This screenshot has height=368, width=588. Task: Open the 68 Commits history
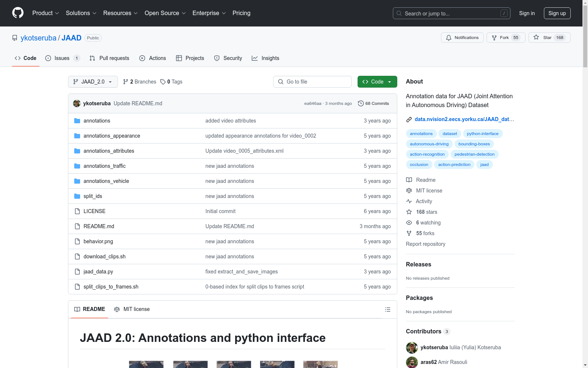373,103
